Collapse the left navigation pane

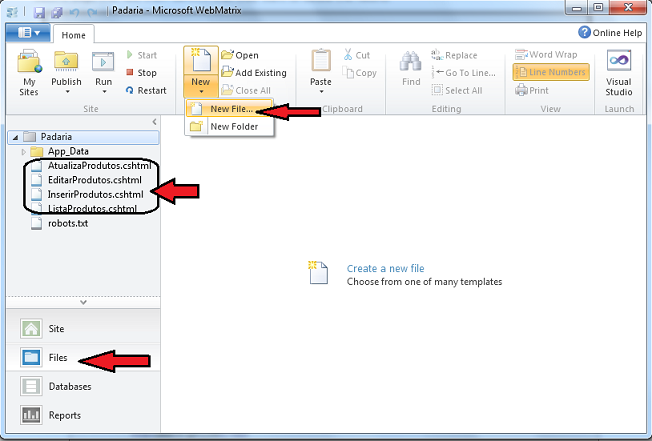(x=154, y=122)
